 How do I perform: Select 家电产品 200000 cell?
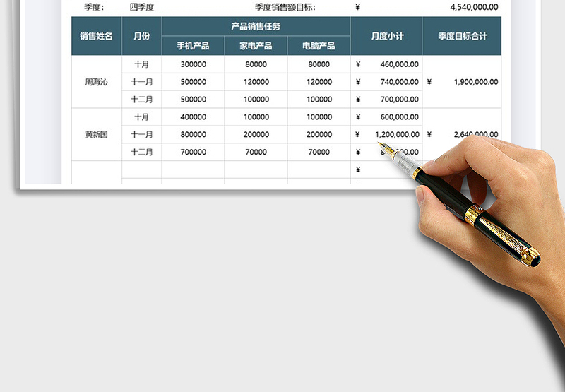click(x=256, y=134)
